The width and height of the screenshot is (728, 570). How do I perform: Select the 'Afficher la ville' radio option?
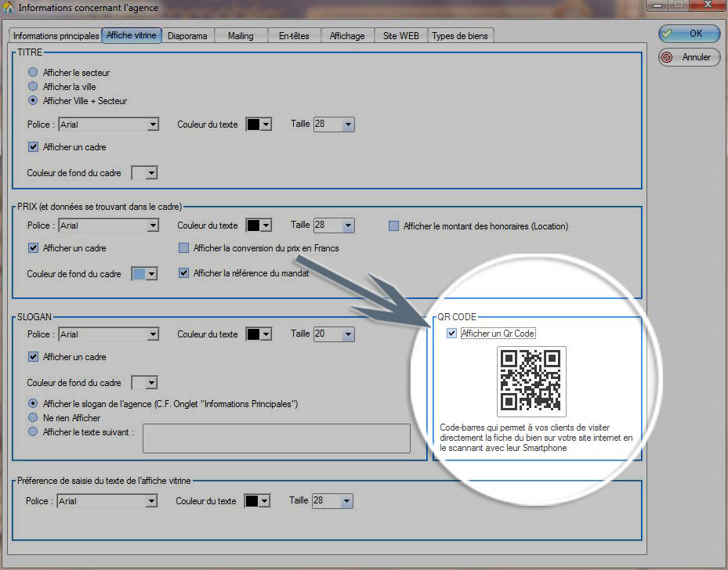tap(33, 86)
